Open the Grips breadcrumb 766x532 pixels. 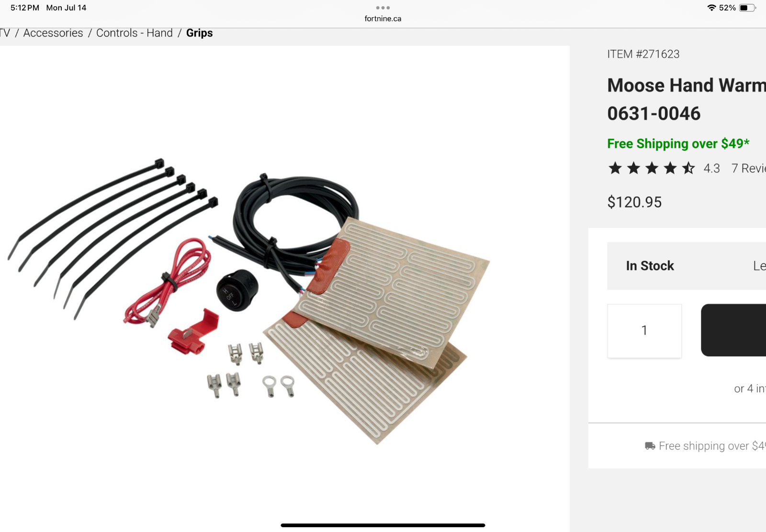pos(200,33)
